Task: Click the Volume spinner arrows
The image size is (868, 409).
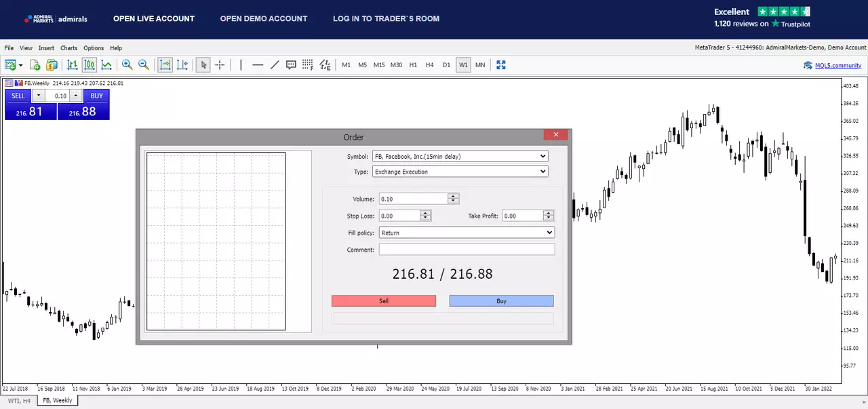Action: 454,199
